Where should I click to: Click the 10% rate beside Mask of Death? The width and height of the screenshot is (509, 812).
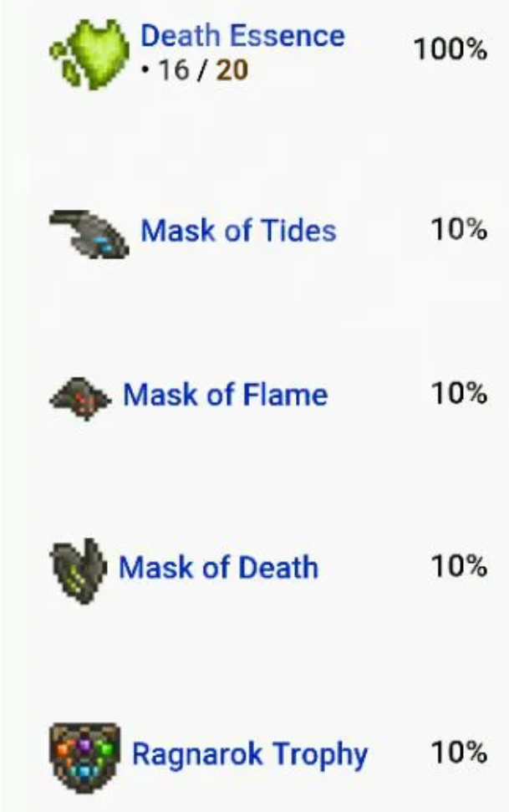(459, 566)
